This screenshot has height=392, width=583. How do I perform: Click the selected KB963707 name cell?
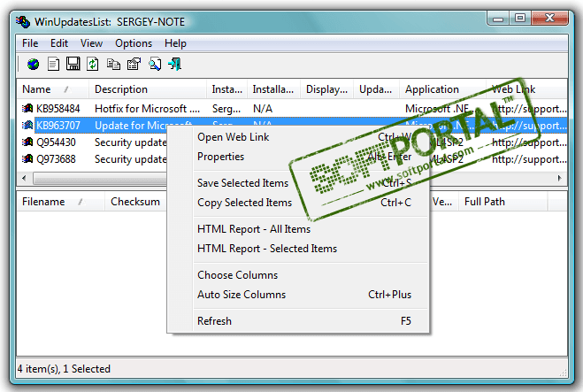[58, 126]
